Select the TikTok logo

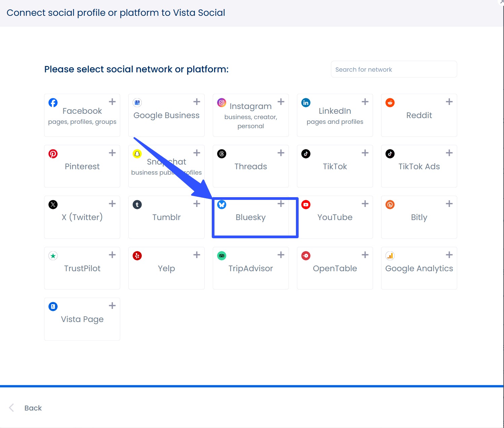coord(306,154)
